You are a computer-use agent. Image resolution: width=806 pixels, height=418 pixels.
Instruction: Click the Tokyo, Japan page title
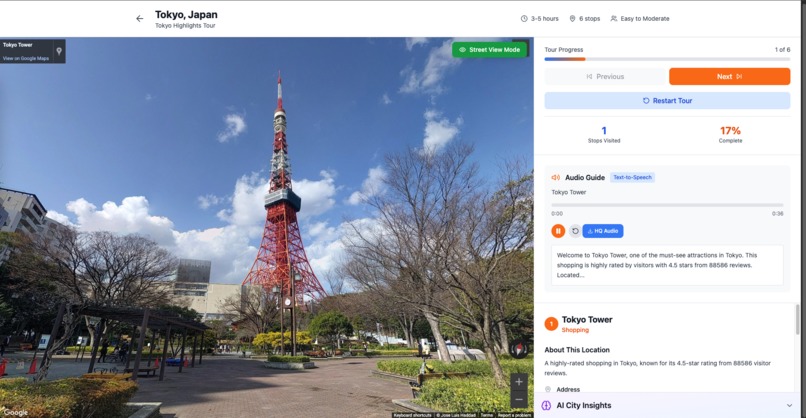pyautogui.click(x=186, y=14)
